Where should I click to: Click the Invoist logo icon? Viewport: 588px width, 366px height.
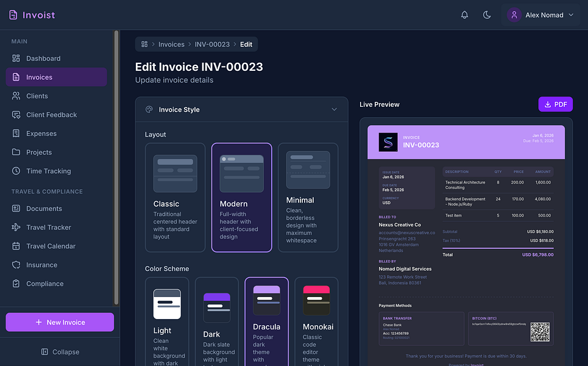13,15
